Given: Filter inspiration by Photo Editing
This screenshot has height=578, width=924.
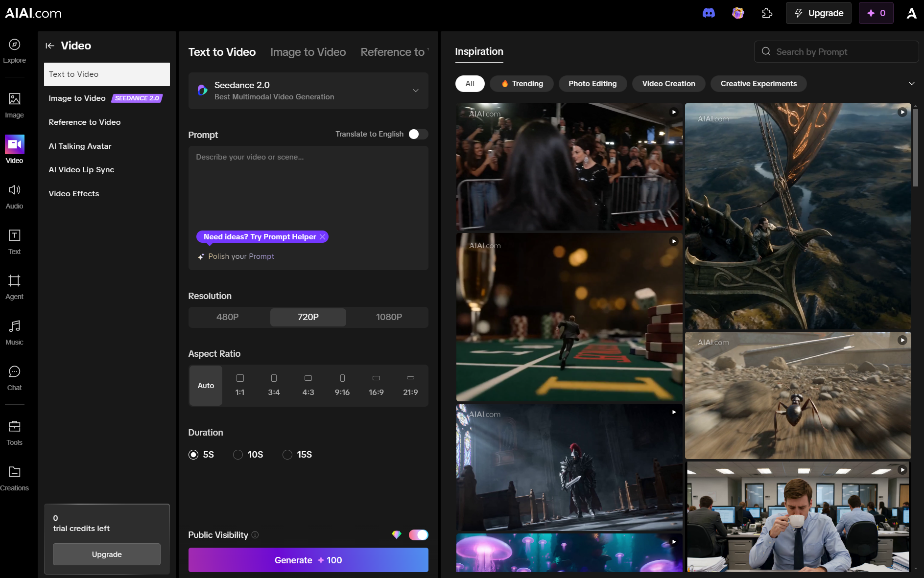Looking at the screenshot, I should [592, 84].
